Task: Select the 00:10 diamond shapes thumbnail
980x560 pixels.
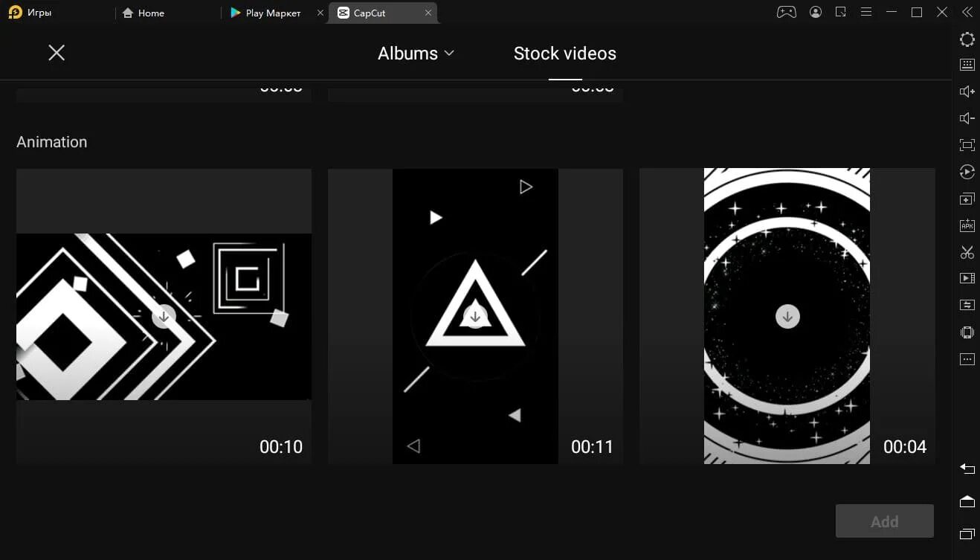Action: pos(164,316)
